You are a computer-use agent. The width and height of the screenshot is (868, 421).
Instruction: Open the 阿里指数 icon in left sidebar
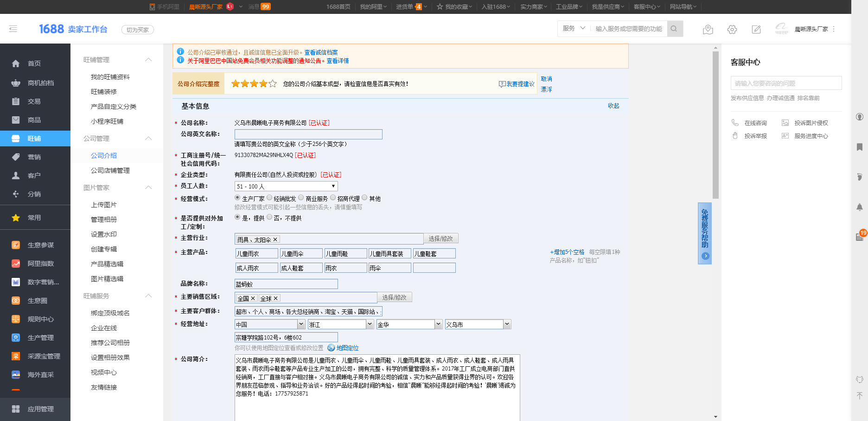coord(16,264)
